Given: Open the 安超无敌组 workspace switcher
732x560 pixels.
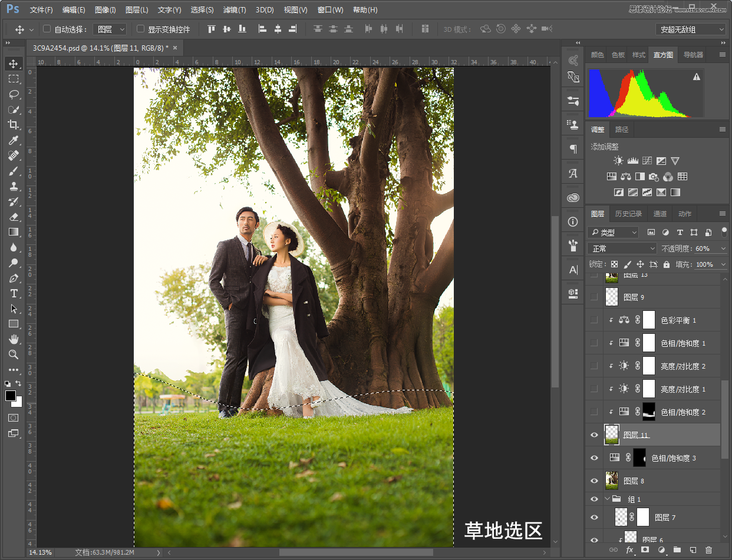Looking at the screenshot, I should click(690, 29).
